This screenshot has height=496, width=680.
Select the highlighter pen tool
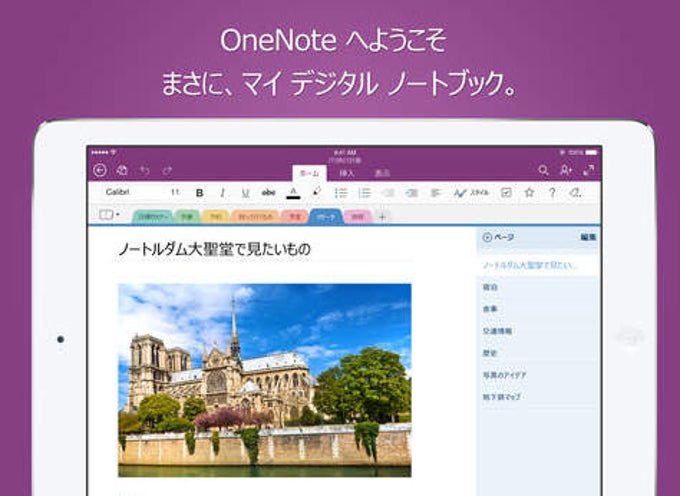pyautogui.click(x=317, y=192)
